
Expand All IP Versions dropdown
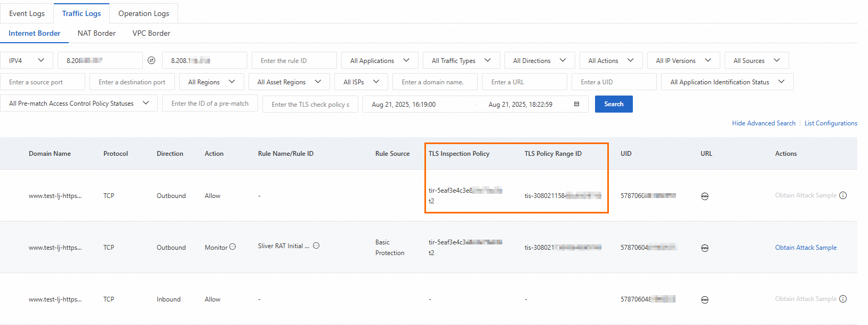tap(684, 60)
